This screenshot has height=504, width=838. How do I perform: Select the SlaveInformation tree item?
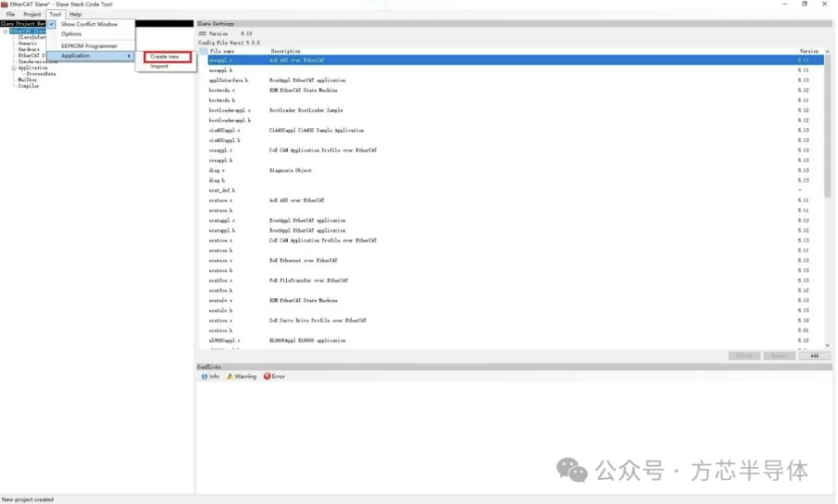point(32,38)
